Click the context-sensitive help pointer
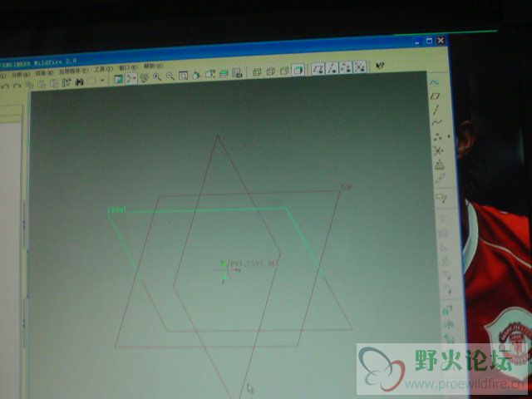The height and width of the screenshot is (399, 532). click(380, 66)
